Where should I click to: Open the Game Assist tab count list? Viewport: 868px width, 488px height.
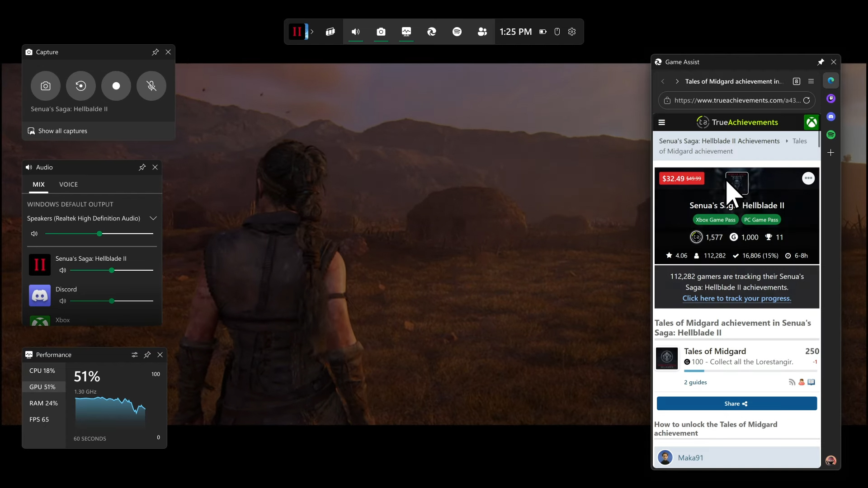(x=797, y=81)
